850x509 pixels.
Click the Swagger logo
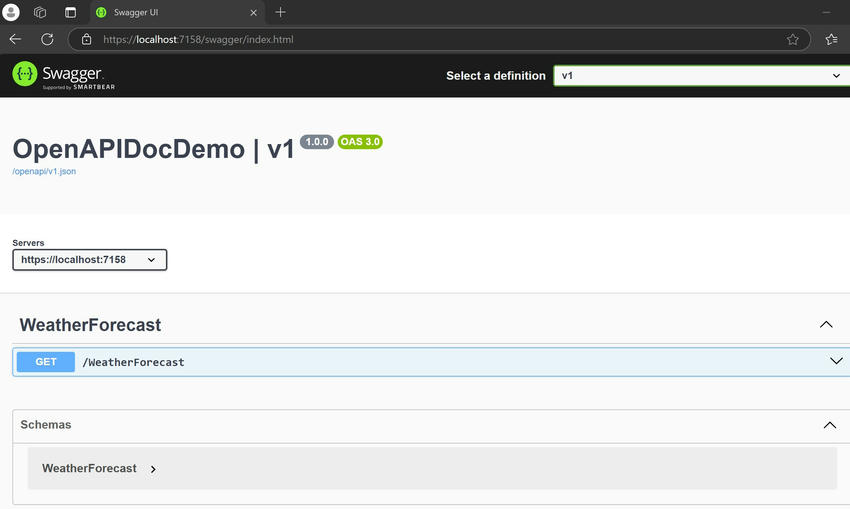(63, 75)
